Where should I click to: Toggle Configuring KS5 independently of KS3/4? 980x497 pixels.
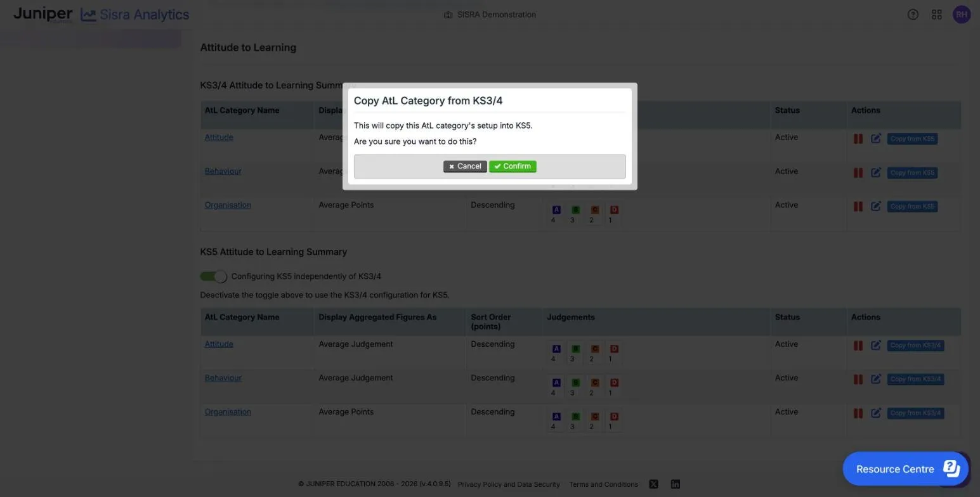(213, 276)
